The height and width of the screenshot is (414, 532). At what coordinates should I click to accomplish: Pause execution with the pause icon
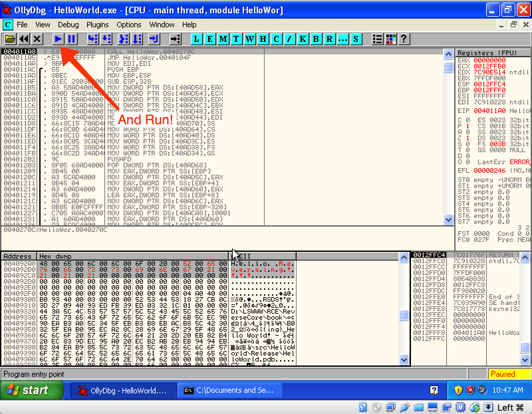pyautogui.click(x=71, y=39)
